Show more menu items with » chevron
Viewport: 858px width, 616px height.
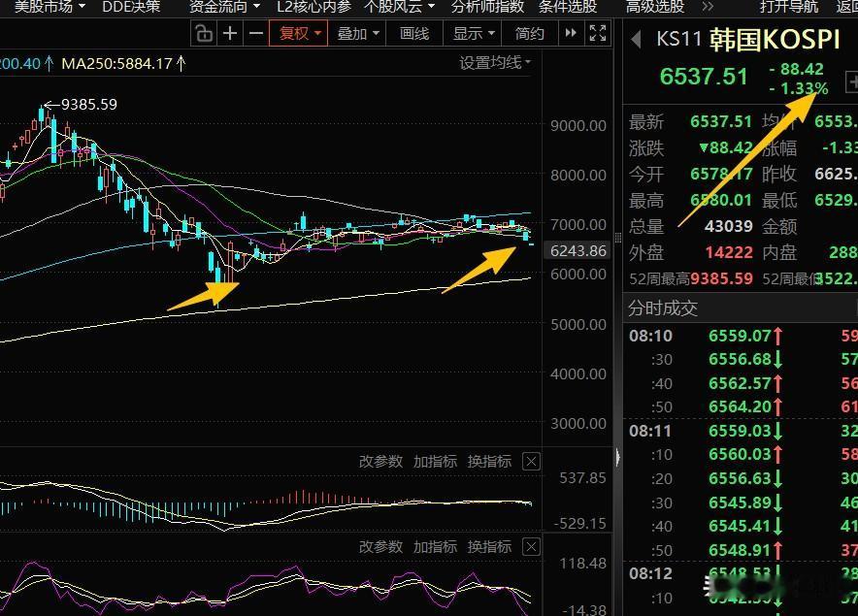708,7
